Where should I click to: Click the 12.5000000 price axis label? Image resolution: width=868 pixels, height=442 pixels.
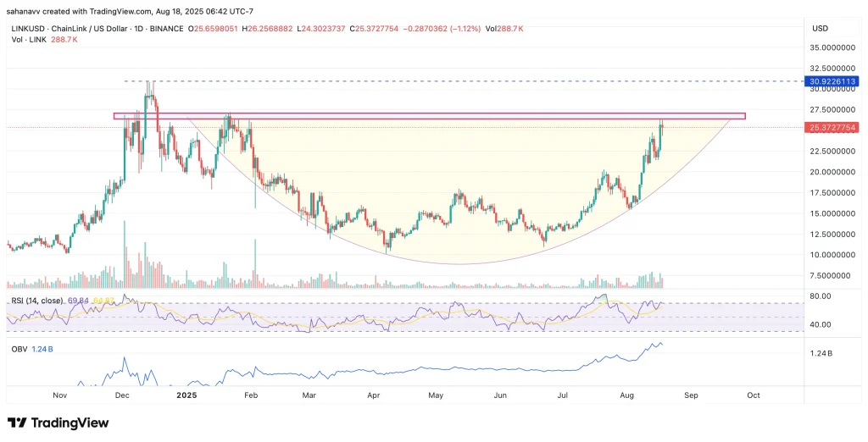pyautogui.click(x=833, y=235)
